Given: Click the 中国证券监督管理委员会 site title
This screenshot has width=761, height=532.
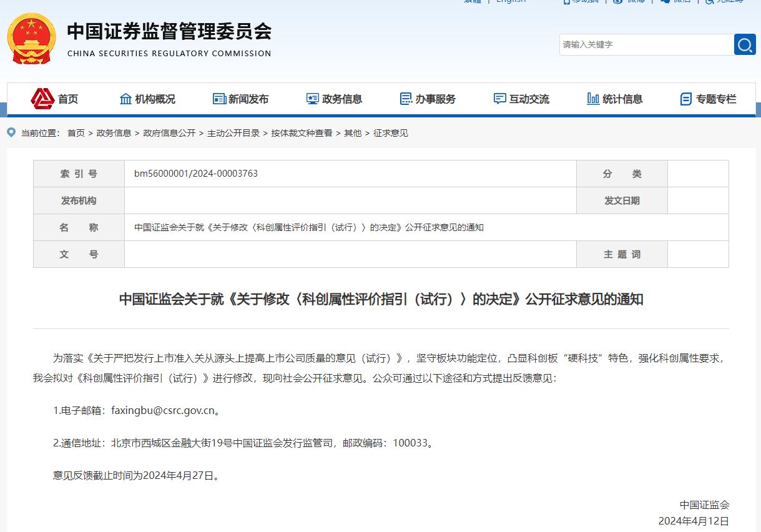Looking at the screenshot, I should click(x=169, y=31).
